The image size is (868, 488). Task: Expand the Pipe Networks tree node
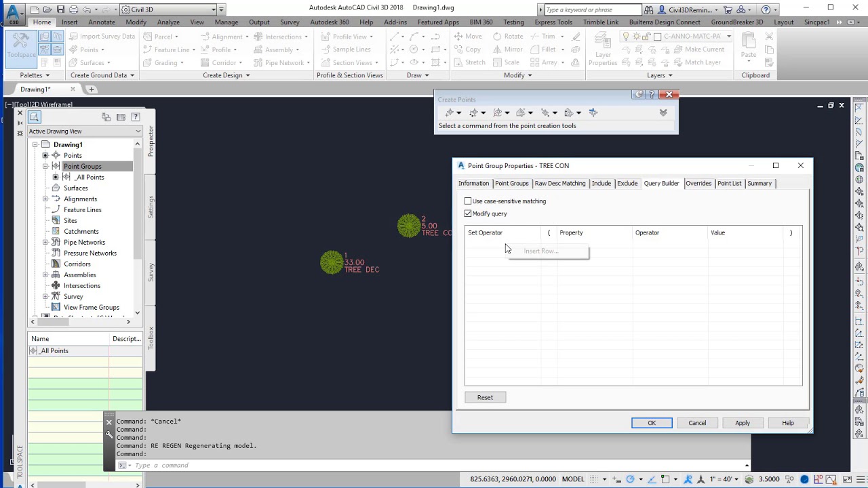45,242
